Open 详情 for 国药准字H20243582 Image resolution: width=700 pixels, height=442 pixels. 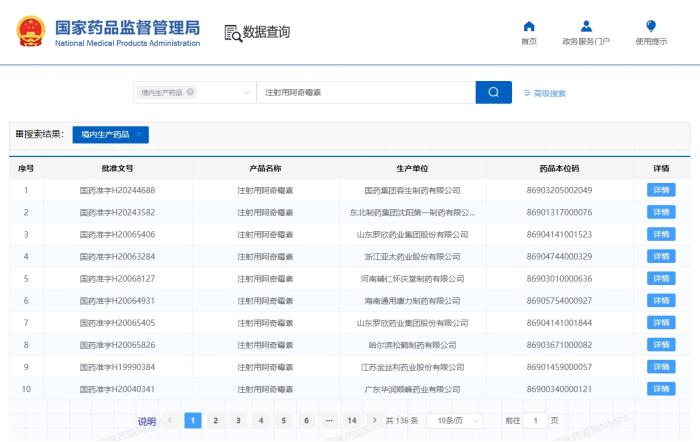tap(661, 212)
